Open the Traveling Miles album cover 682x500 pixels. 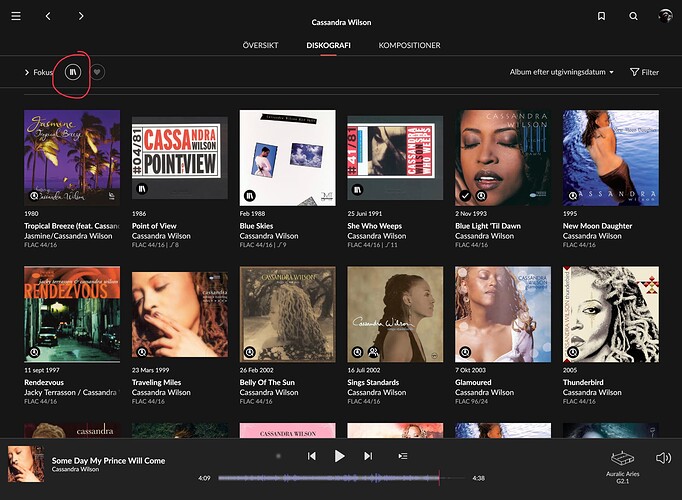(x=180, y=314)
